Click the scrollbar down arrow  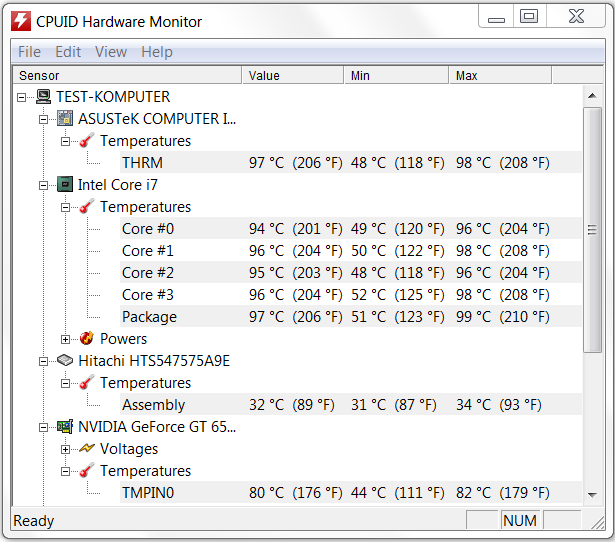pos(592,495)
